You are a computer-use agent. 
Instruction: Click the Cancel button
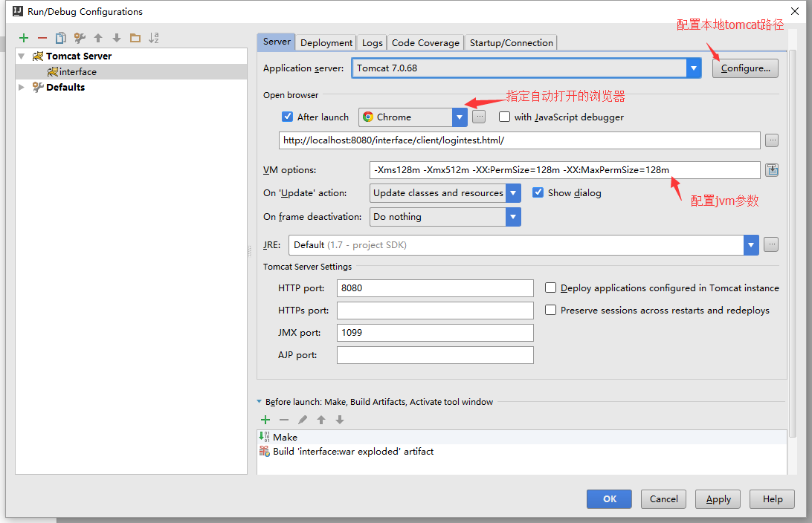(x=663, y=499)
